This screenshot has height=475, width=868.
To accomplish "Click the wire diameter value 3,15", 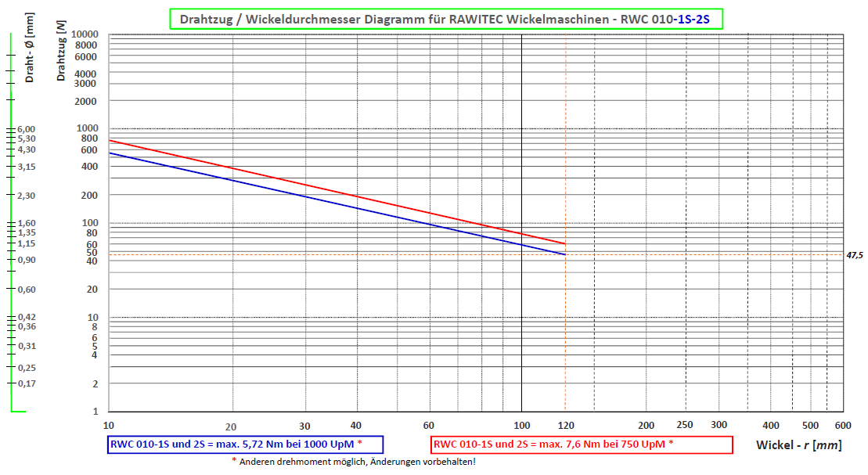I will click(x=26, y=167).
